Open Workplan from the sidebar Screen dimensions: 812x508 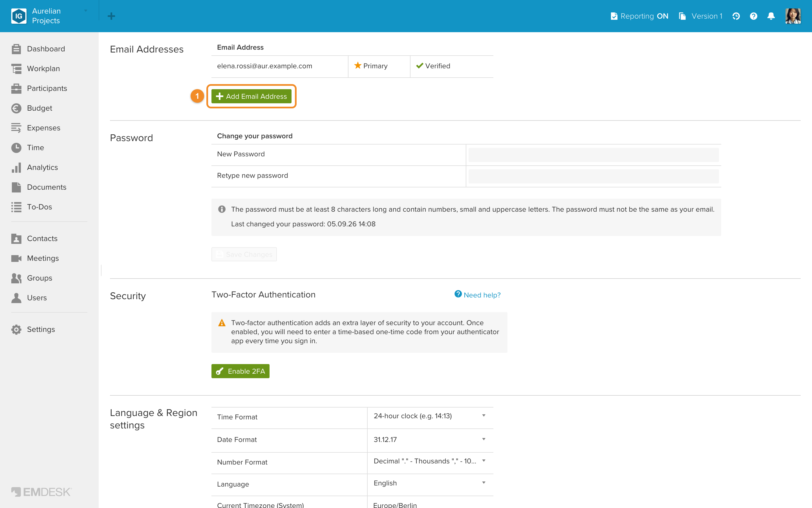click(35, 69)
